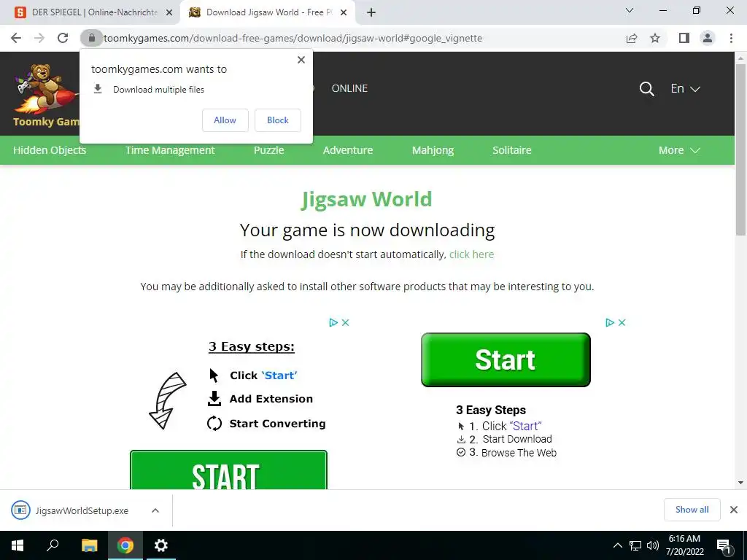This screenshot has height=560, width=747.
Task: Open the Puzzle category
Action: click(x=268, y=150)
